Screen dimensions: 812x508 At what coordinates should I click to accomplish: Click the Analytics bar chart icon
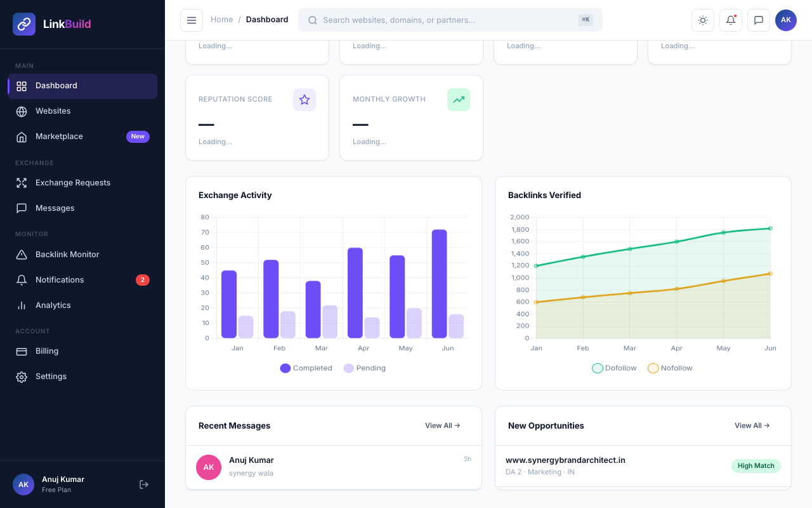point(22,305)
